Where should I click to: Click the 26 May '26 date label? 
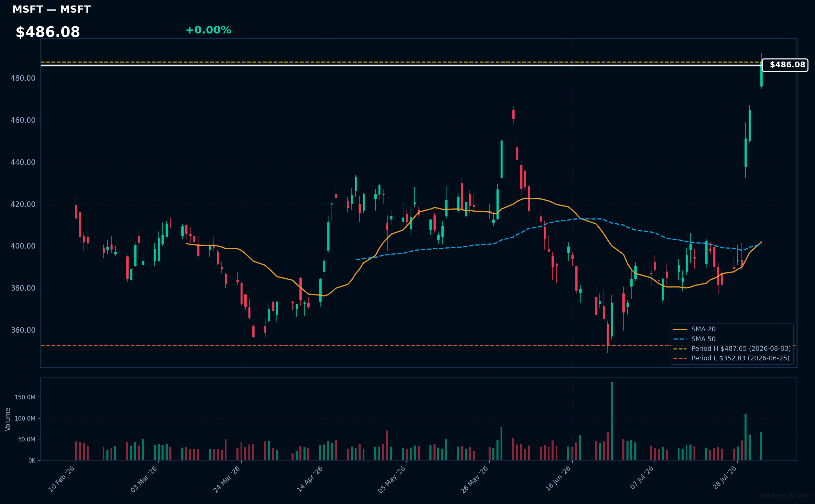(x=475, y=479)
